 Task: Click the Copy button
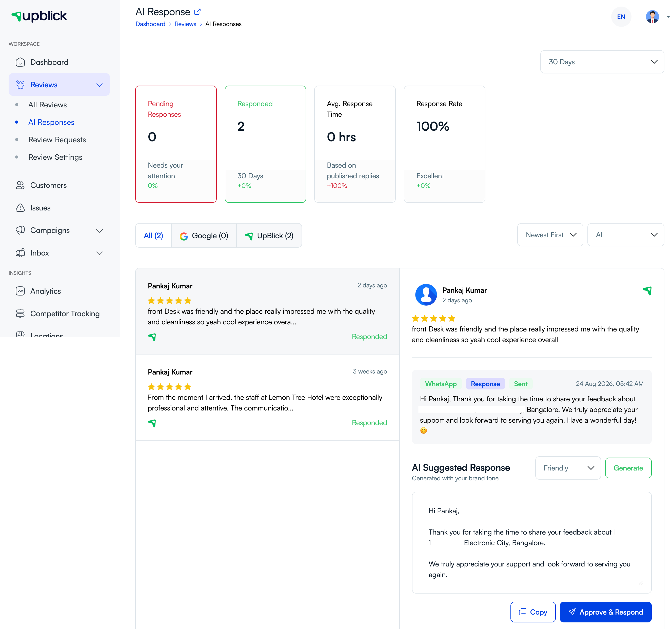[x=533, y=612]
